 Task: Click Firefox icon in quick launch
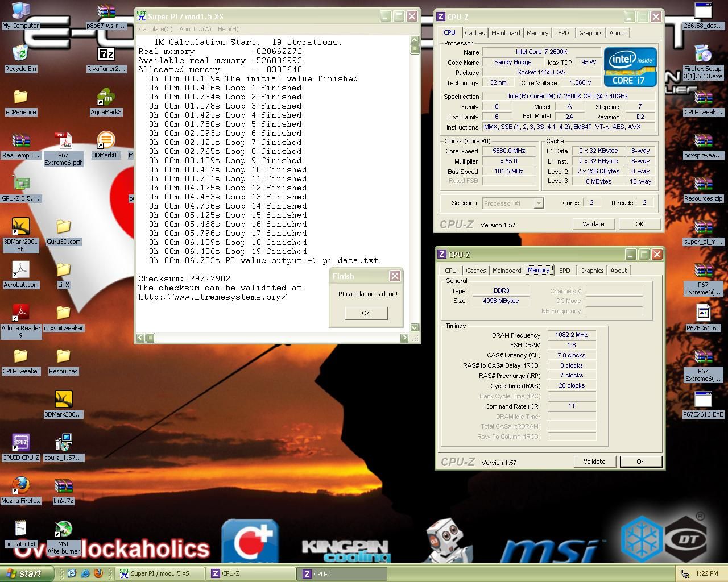[98, 573]
